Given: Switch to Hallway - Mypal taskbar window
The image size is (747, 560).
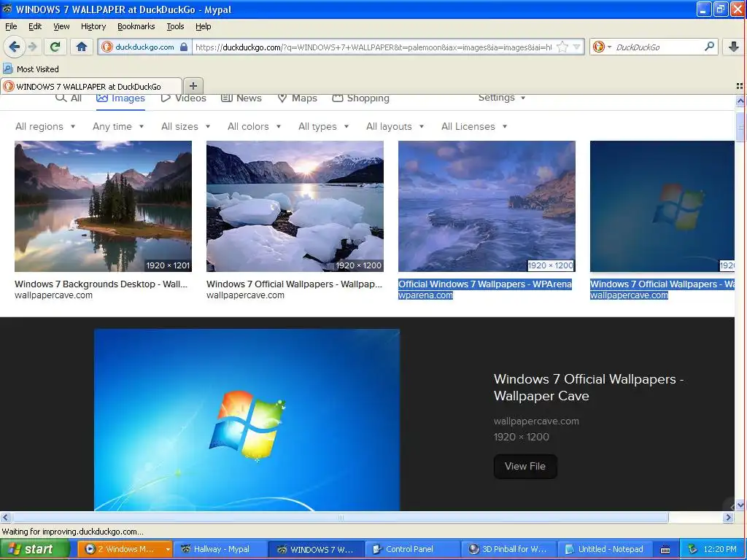Looking at the screenshot, I should point(220,549).
